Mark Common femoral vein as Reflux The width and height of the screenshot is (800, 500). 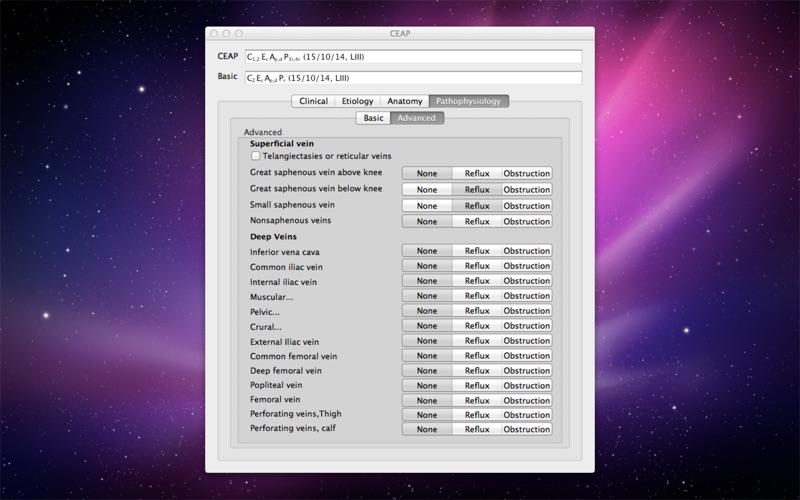pos(477,356)
